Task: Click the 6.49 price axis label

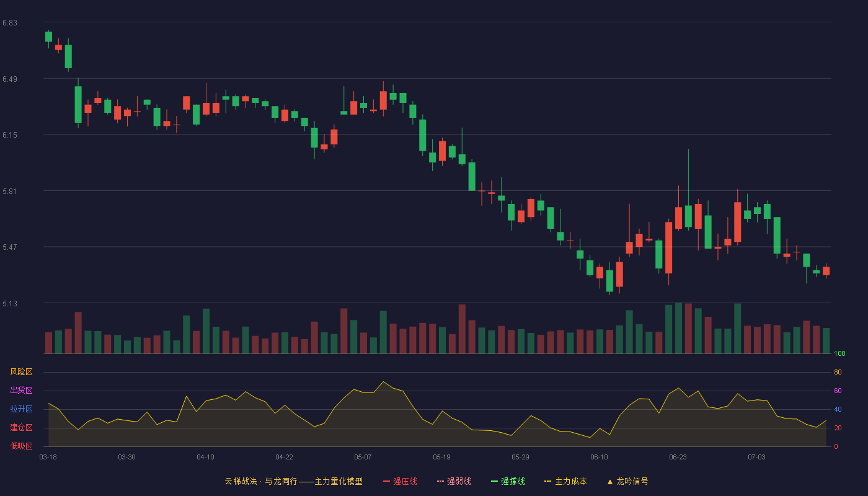Action: (10, 79)
